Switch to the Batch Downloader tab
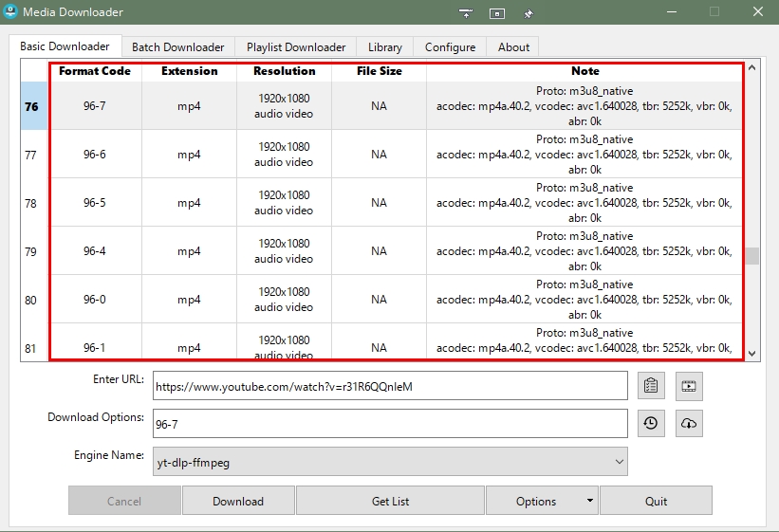This screenshot has height=532, width=779. pos(177,47)
